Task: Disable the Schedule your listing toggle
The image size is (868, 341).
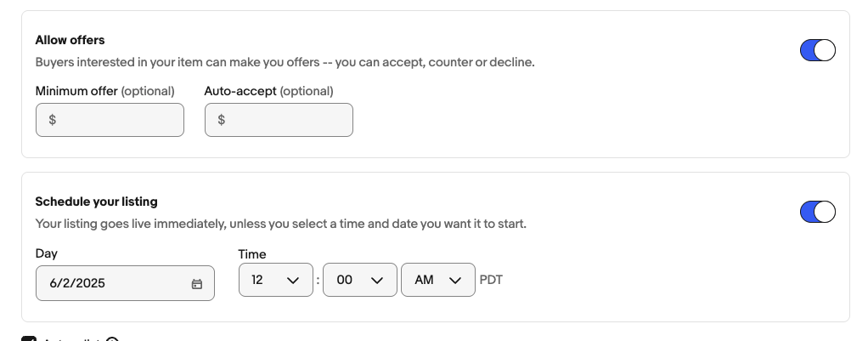Action: pos(818,212)
